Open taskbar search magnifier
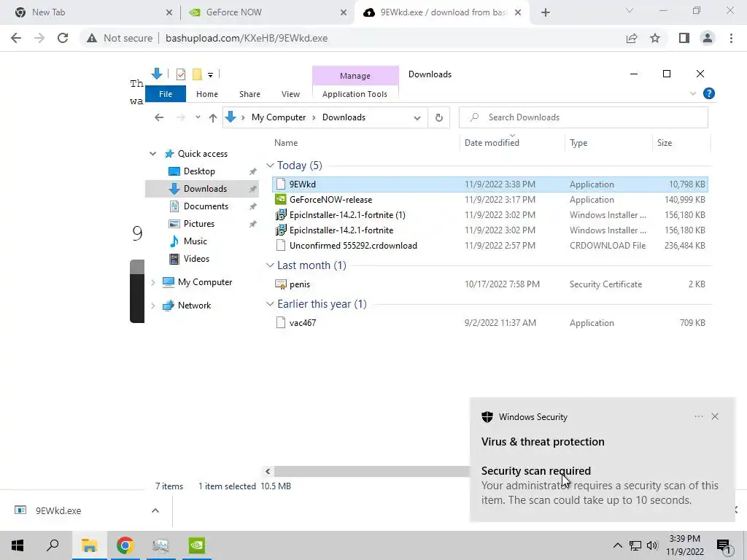747x560 pixels. 53,545
